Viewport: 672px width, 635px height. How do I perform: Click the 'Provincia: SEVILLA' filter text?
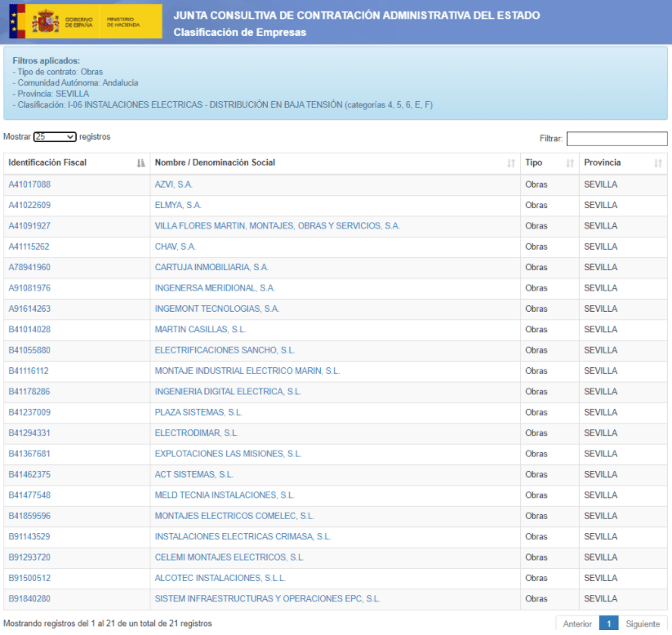(x=51, y=94)
